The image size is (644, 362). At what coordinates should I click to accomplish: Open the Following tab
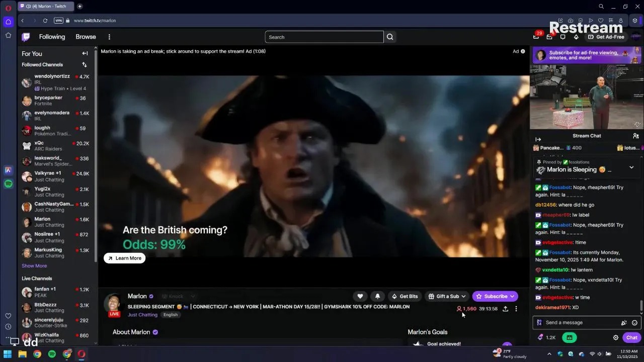[x=52, y=37]
